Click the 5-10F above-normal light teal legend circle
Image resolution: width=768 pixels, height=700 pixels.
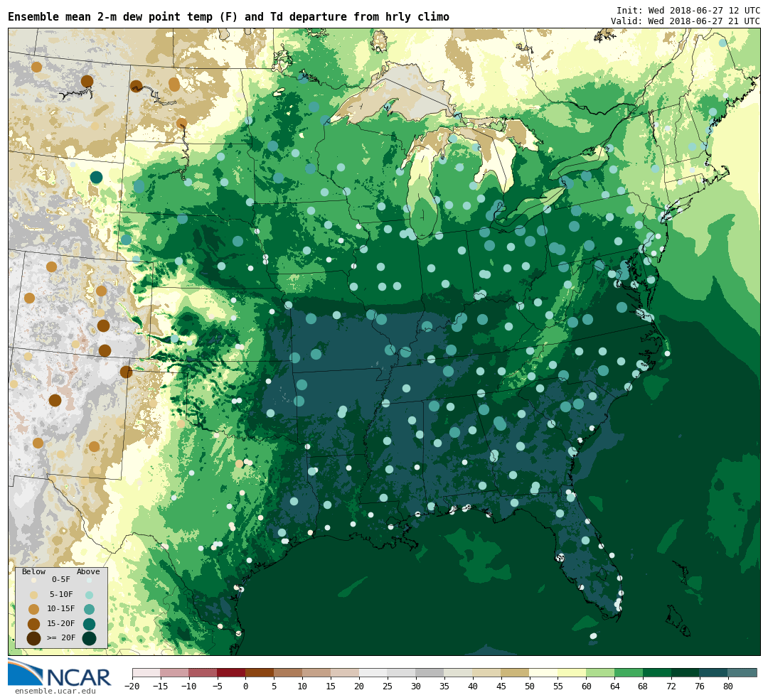click(x=89, y=595)
